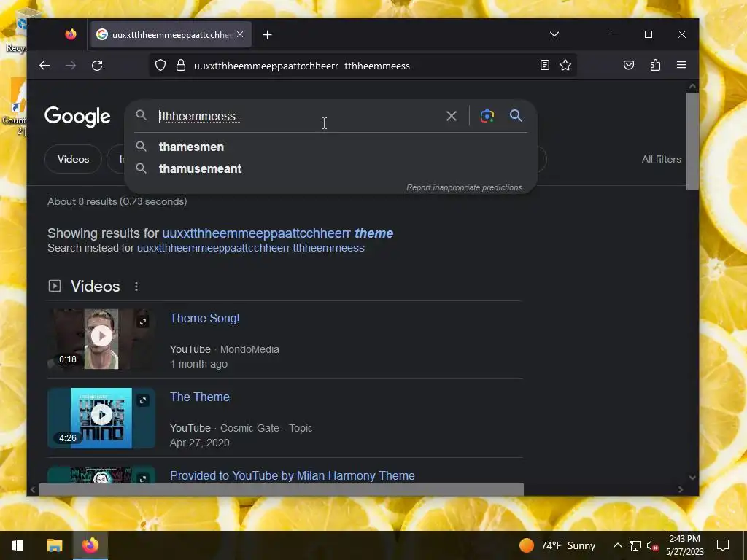Expand preview of Theme Song! video
Screen dimensions: 747x560
[x=143, y=322]
